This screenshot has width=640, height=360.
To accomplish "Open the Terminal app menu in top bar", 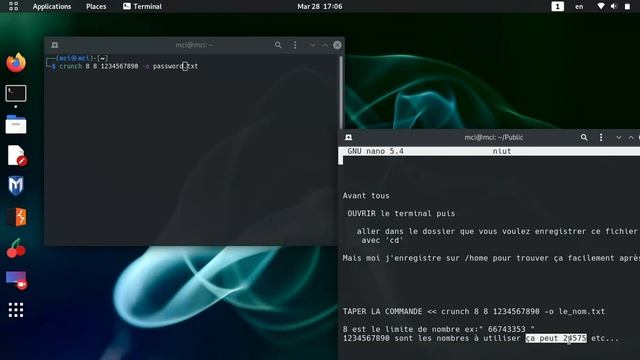I will [x=142, y=7].
